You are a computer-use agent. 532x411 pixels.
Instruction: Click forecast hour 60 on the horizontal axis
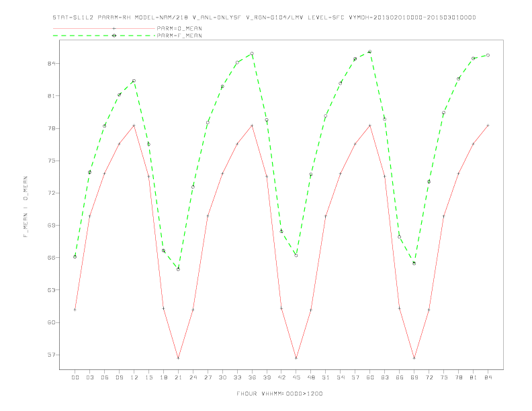coord(370,377)
